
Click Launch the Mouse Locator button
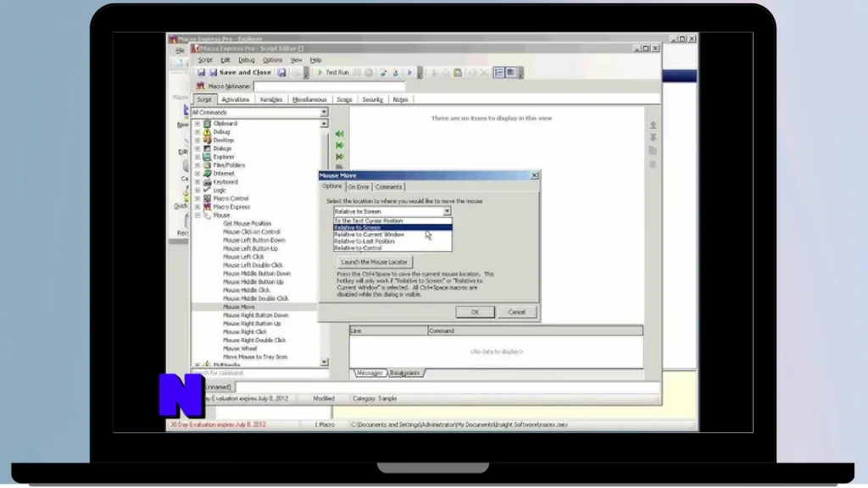(x=374, y=263)
